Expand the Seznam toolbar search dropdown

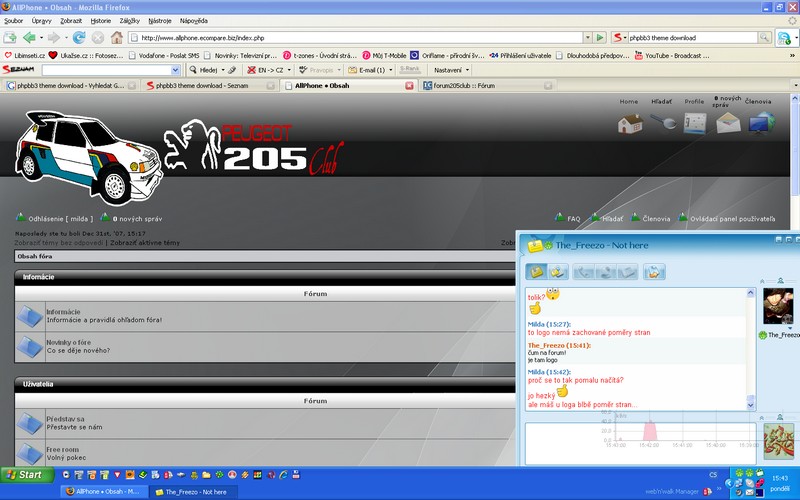[x=177, y=70]
